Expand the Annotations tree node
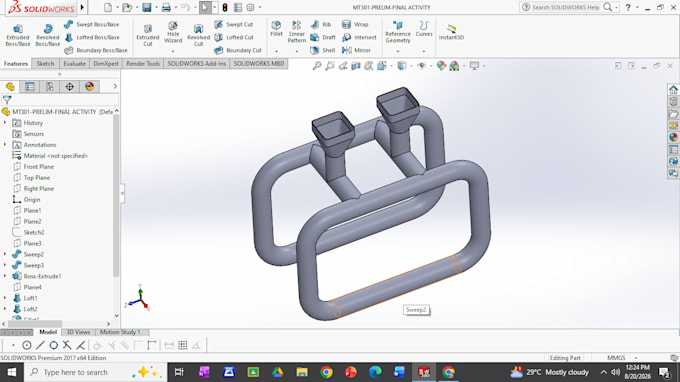Image resolution: width=680 pixels, height=382 pixels. click(x=5, y=145)
